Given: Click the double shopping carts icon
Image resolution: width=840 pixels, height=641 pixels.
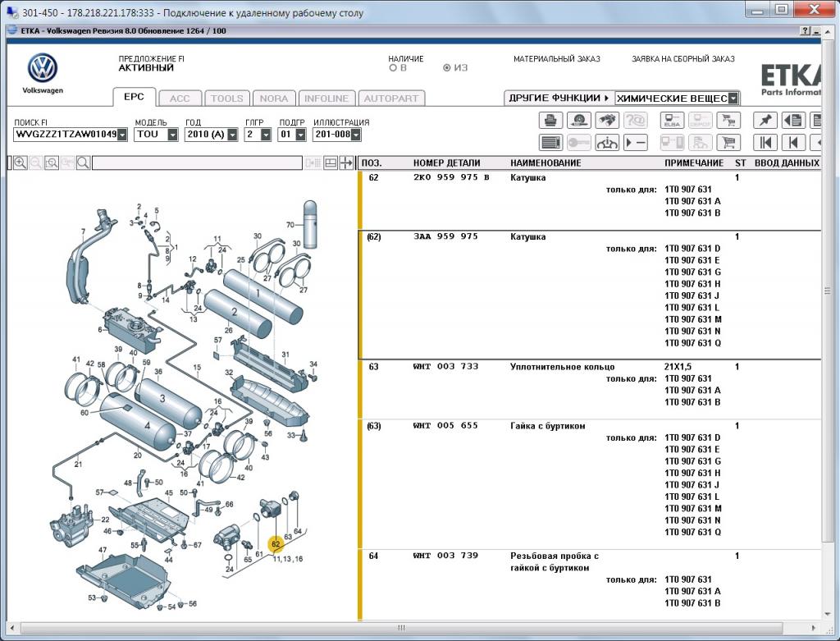Looking at the screenshot, I should pyautogui.click(x=728, y=121).
